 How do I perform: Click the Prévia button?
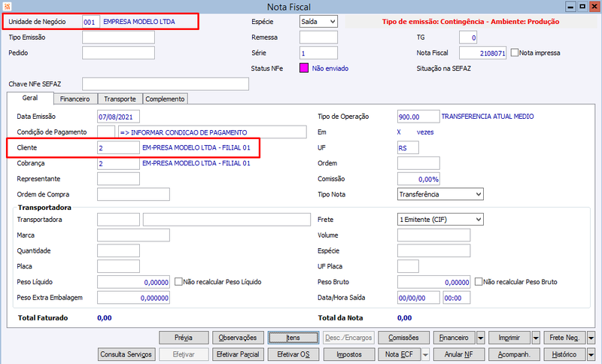pos(184,338)
